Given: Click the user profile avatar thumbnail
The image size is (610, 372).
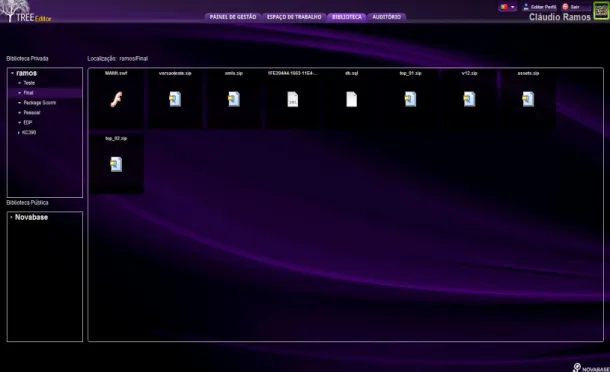Looking at the screenshot, I should point(601,11).
